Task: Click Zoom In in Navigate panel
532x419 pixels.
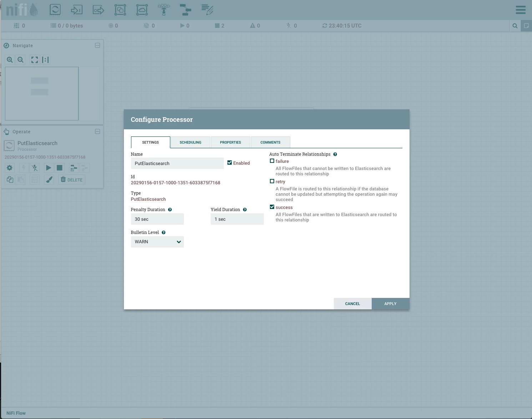Action: [10, 60]
